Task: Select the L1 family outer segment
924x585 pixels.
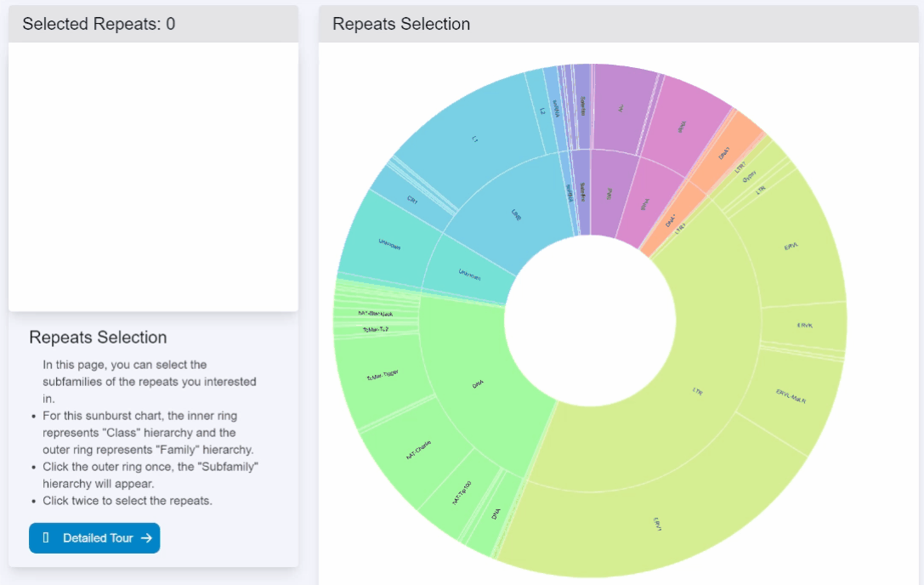Action: [475, 139]
